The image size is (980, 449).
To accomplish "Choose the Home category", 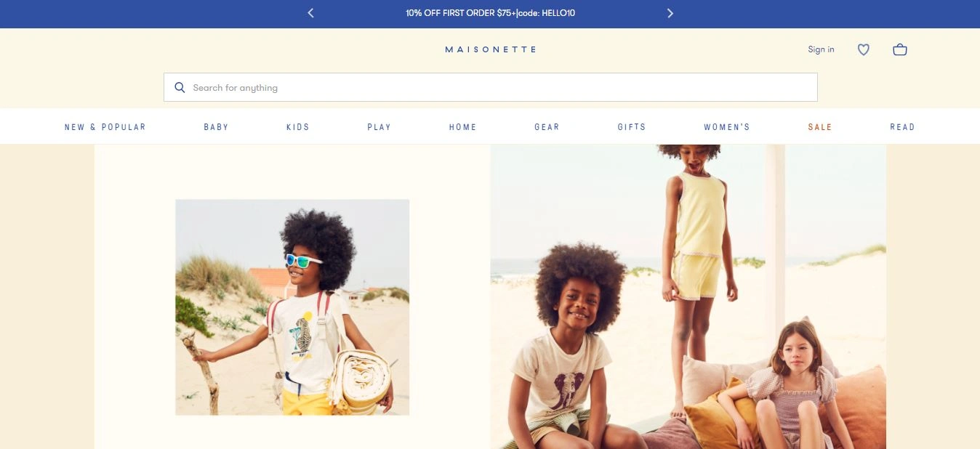I will [x=463, y=127].
